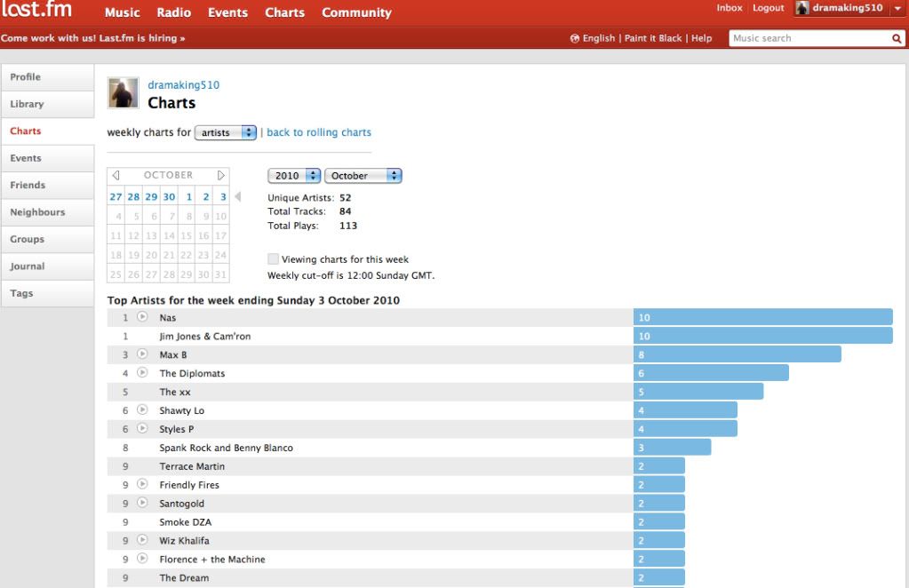Play Shawty Lo artist icon
Viewport: 909px width, 588px height.
(142, 409)
